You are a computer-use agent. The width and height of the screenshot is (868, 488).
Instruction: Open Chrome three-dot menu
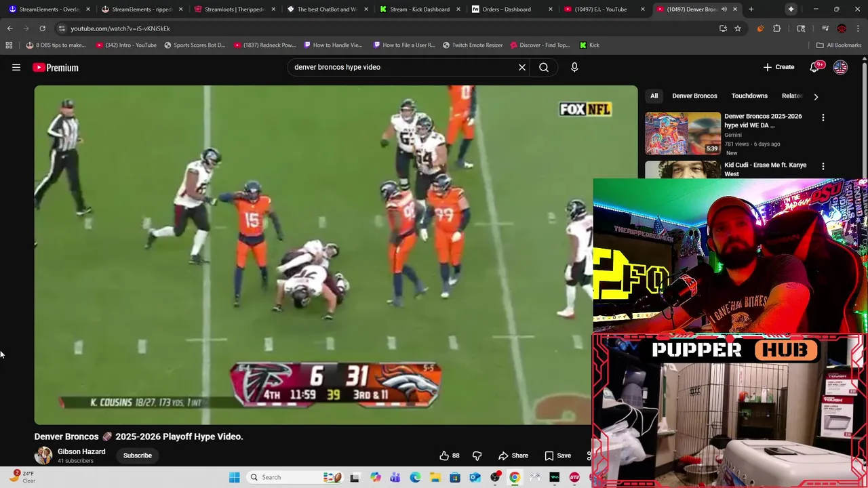[858, 28]
